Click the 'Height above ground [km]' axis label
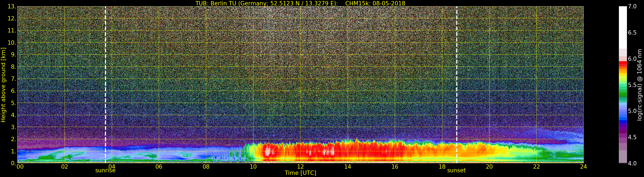 pyautogui.click(x=3, y=85)
